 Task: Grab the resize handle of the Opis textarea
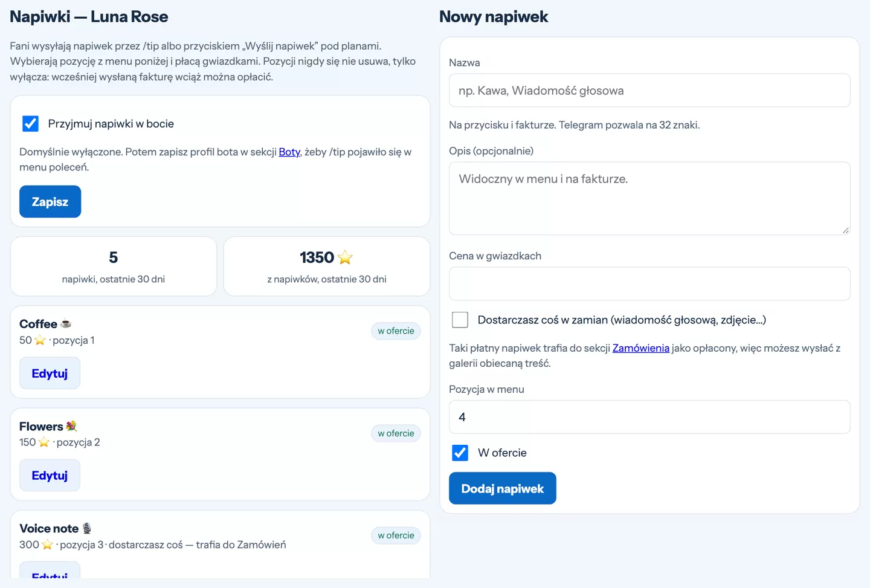[846, 230]
